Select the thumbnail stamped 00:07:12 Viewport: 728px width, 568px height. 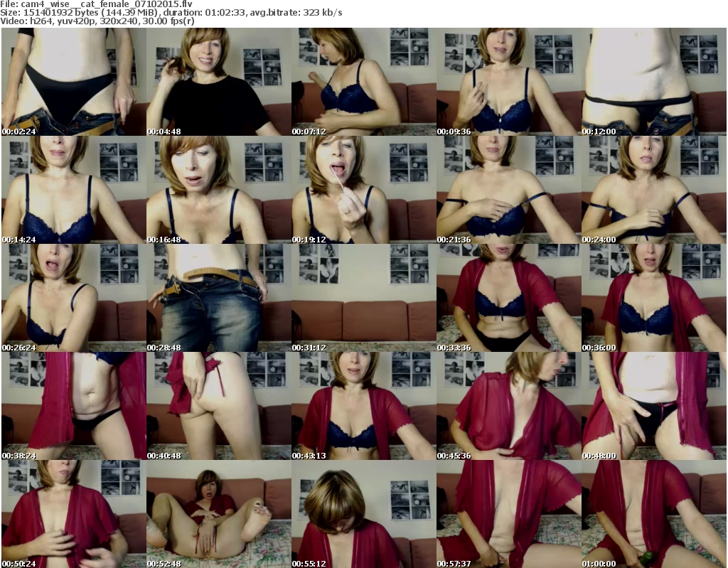click(363, 82)
